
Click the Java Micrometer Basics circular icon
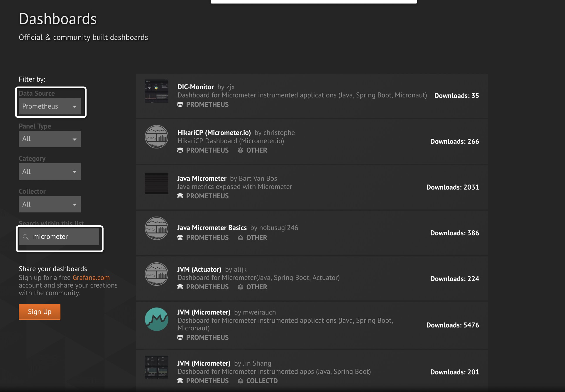click(x=156, y=228)
